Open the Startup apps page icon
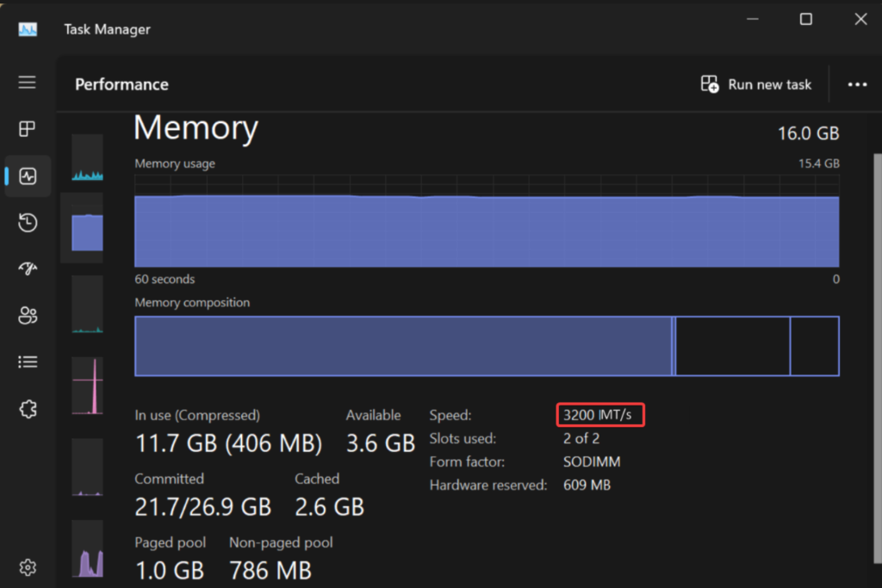 [28, 269]
